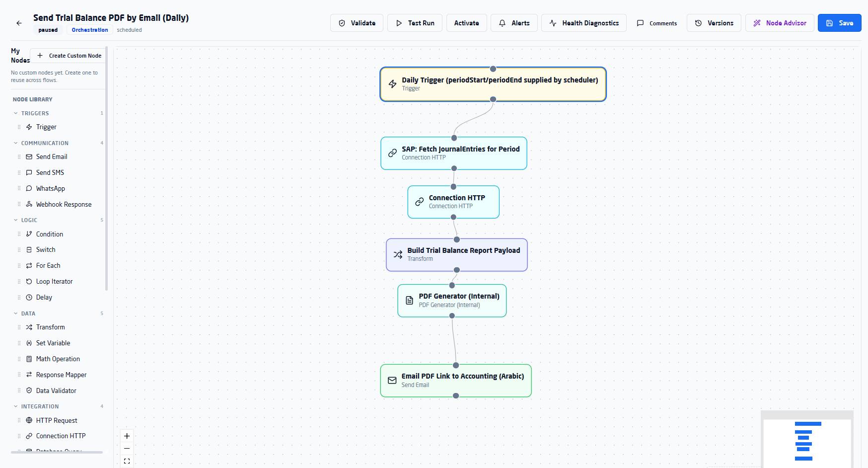Open Health Diagnostics

584,23
